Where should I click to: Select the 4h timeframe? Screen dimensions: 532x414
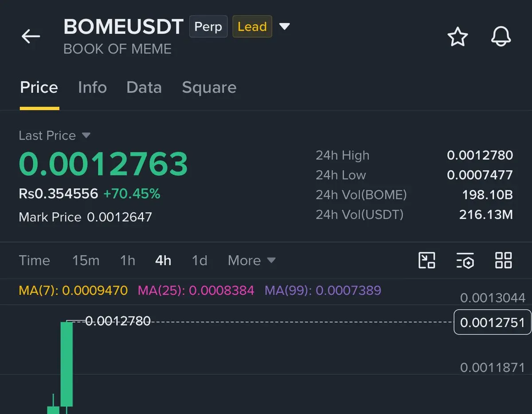tap(163, 260)
